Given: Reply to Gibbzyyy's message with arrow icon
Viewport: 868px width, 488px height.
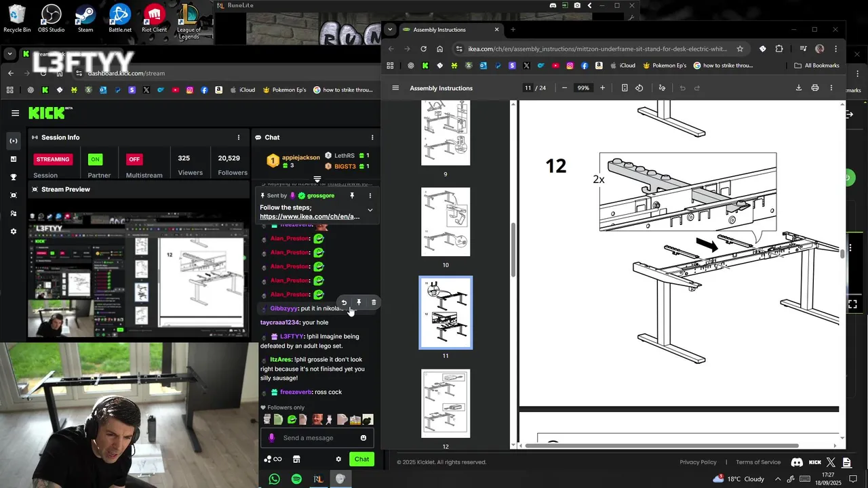Looking at the screenshot, I should point(344,302).
